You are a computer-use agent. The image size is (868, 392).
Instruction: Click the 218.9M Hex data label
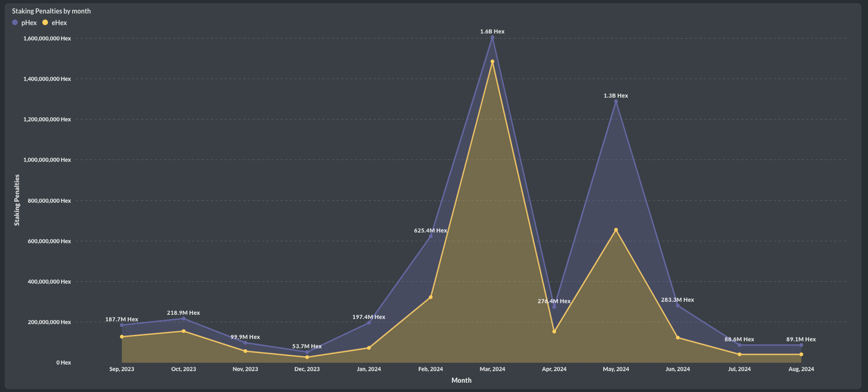click(x=183, y=313)
